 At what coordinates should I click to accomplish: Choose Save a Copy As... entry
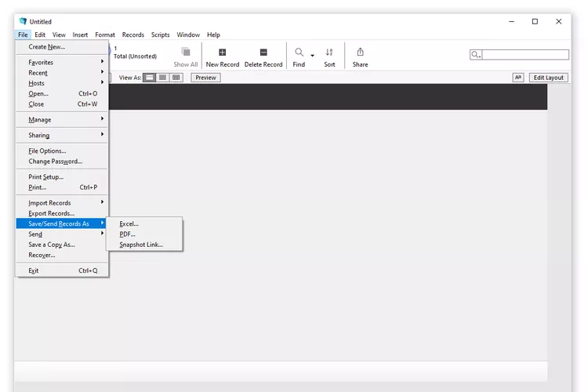[x=62, y=245]
